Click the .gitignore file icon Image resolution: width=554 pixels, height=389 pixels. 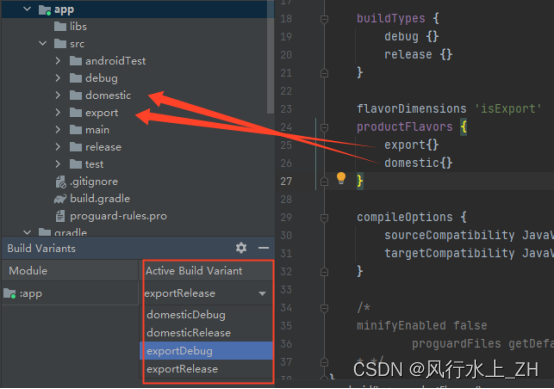click(x=61, y=182)
